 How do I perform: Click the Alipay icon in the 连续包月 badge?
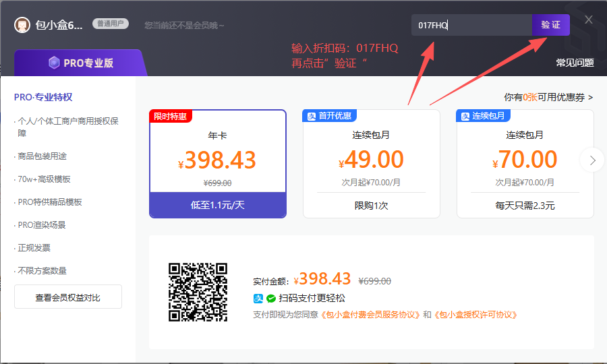click(x=465, y=116)
